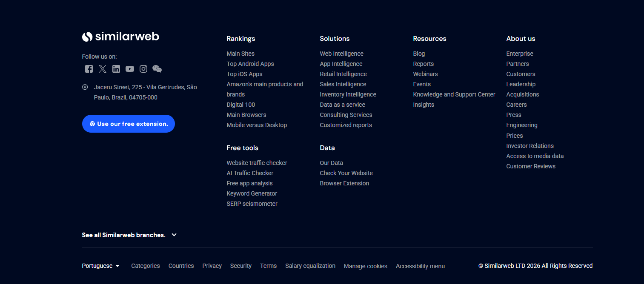Open the Privacy link
This screenshot has height=284, width=644.
[x=212, y=266]
